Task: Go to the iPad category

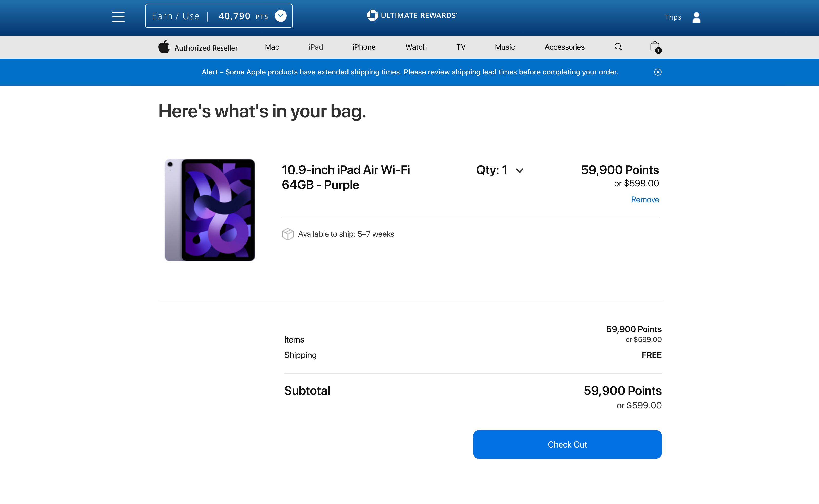Action: (x=316, y=47)
